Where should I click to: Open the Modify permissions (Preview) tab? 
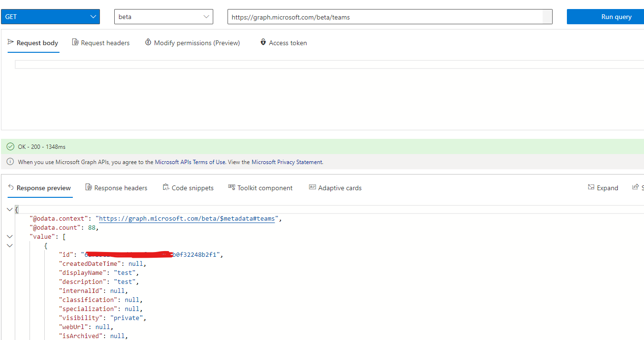192,43
